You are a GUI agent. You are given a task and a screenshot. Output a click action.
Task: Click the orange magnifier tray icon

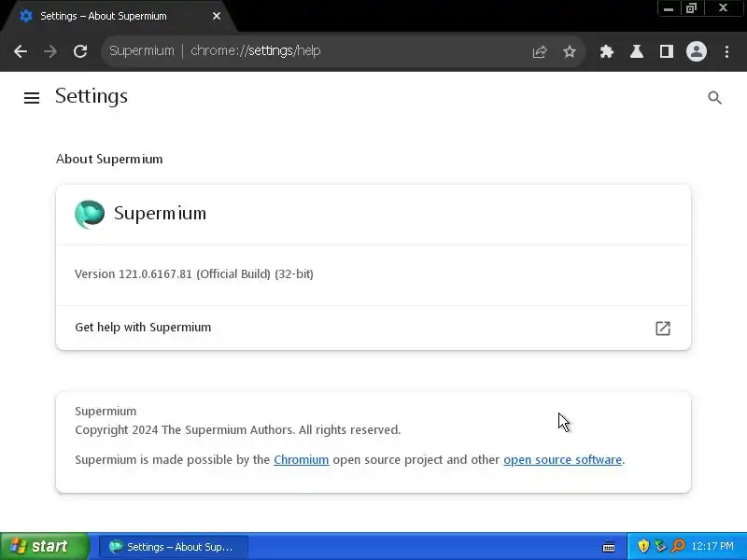pos(678,546)
